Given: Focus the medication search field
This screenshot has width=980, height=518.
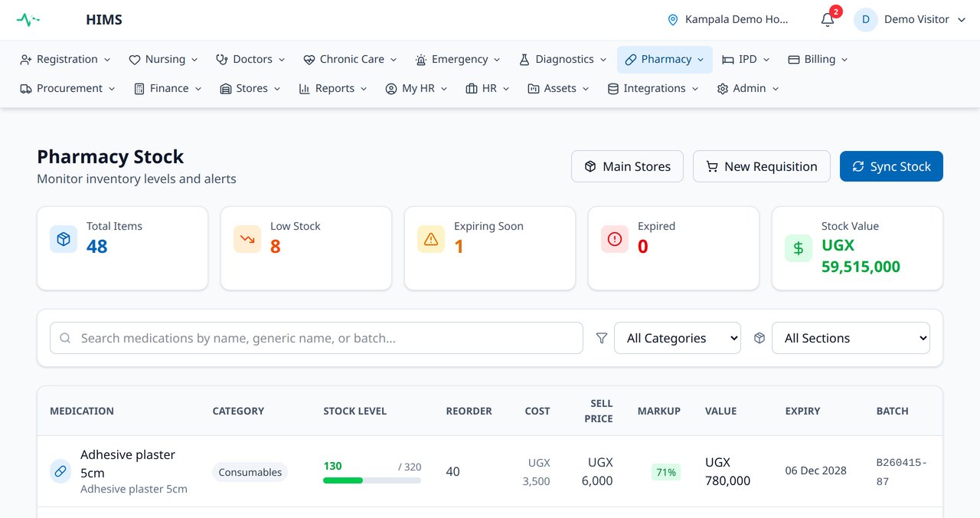Looking at the screenshot, I should click(x=316, y=338).
